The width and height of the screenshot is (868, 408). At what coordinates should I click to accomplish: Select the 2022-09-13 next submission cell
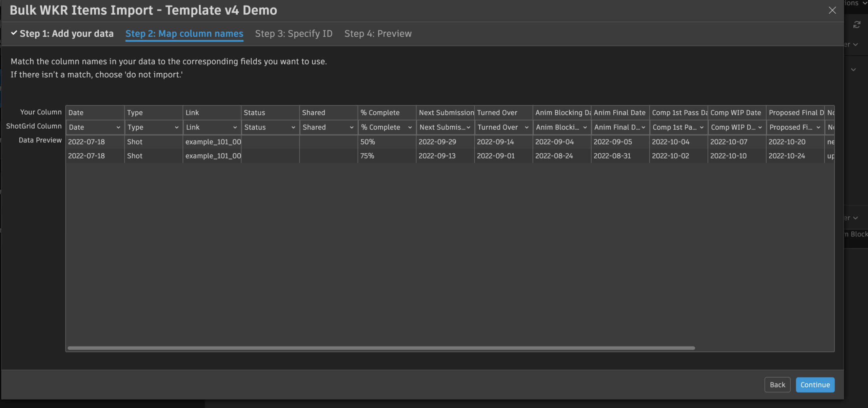(x=445, y=156)
